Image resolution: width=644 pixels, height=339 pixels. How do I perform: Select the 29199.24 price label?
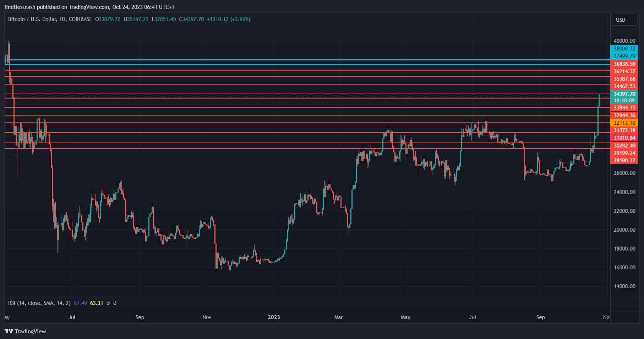[x=624, y=153]
